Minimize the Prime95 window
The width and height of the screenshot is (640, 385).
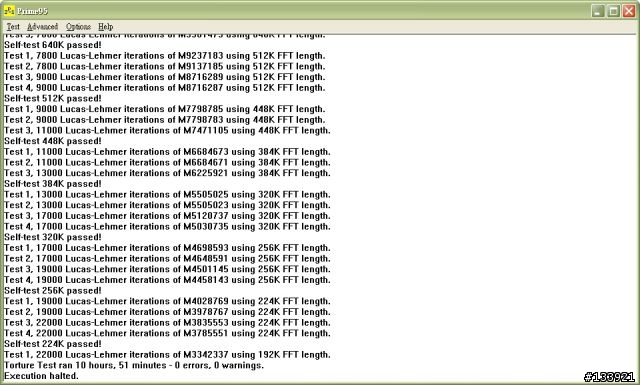598,11
